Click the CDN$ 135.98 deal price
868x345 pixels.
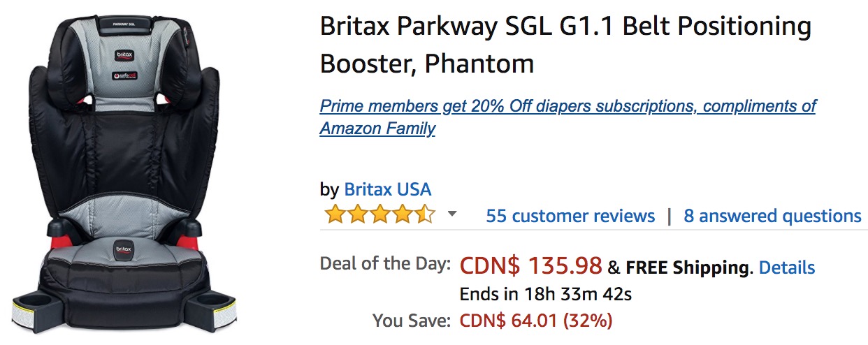(530, 266)
